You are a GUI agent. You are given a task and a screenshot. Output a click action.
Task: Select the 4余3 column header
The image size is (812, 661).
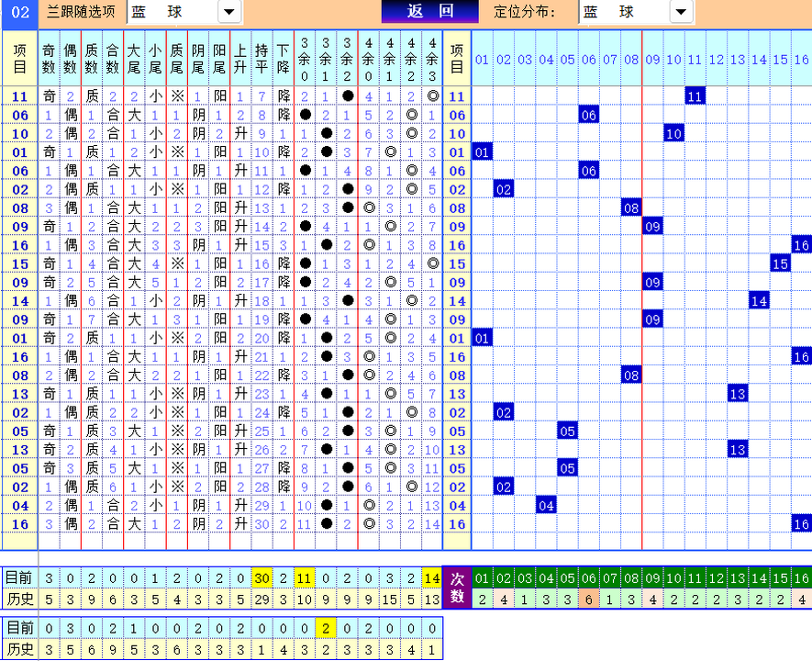(x=432, y=58)
